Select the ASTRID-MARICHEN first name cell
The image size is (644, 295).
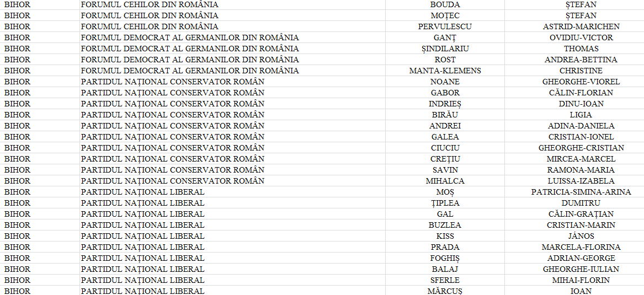coord(581,26)
